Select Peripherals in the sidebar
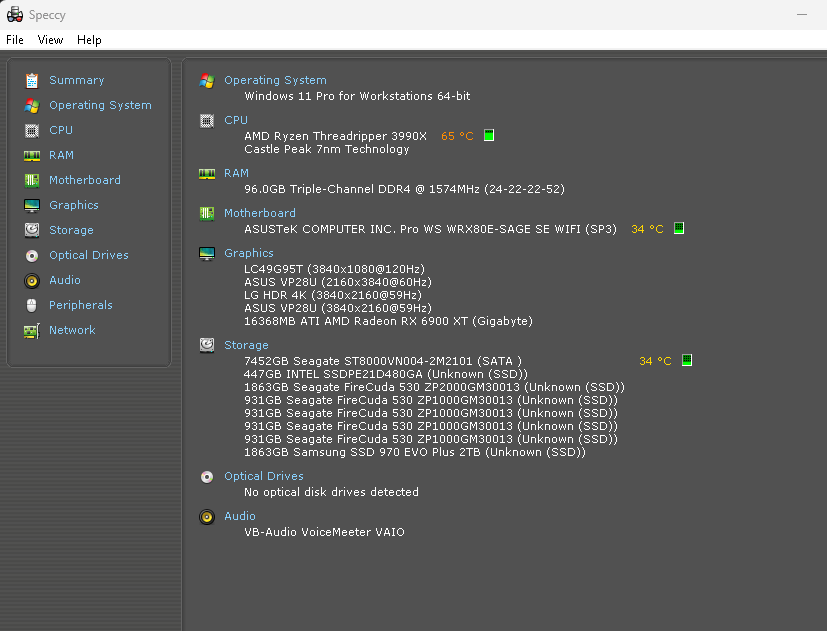Screen dimensions: 827x631 [x=81, y=305]
